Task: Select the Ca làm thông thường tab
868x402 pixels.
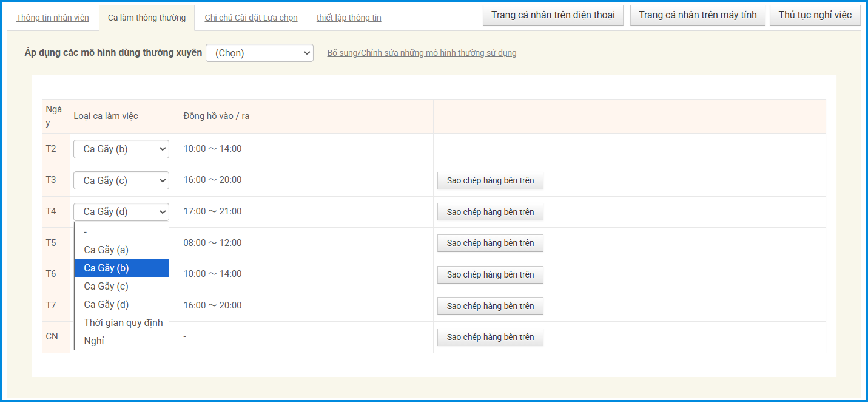Action: [x=147, y=18]
